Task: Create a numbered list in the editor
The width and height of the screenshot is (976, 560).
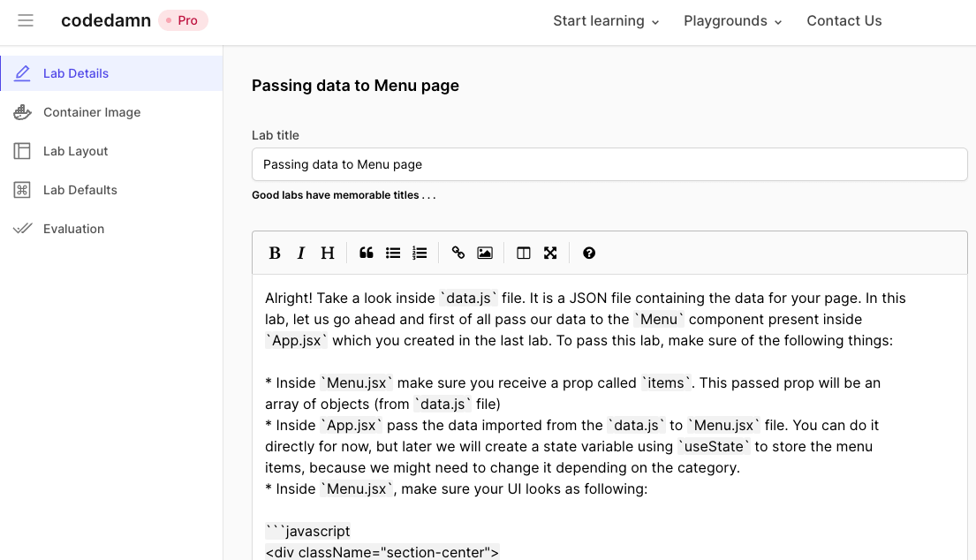Action: tap(420, 254)
